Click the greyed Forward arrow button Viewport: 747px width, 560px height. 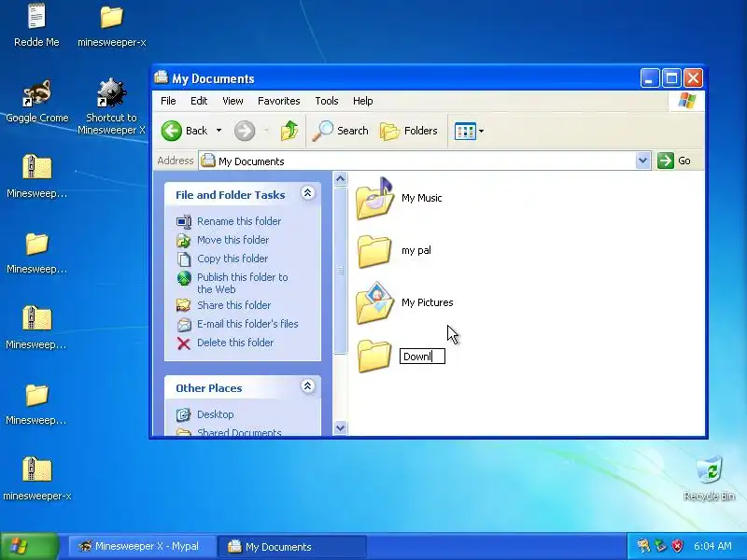click(x=245, y=131)
